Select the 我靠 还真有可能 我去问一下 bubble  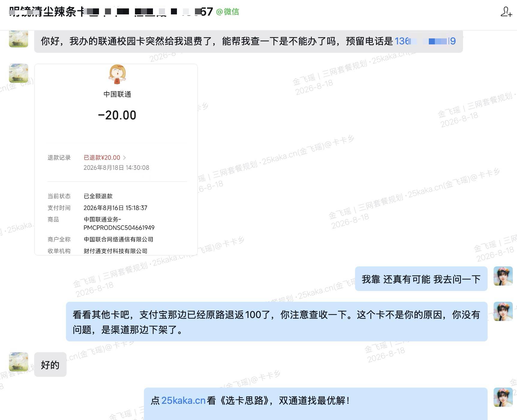tap(421, 279)
